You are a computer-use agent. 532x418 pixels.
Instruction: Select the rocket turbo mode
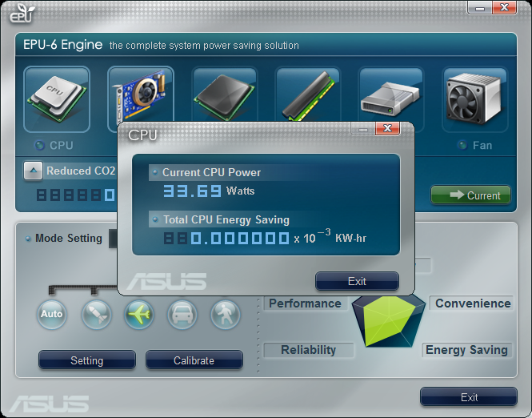coord(96,315)
